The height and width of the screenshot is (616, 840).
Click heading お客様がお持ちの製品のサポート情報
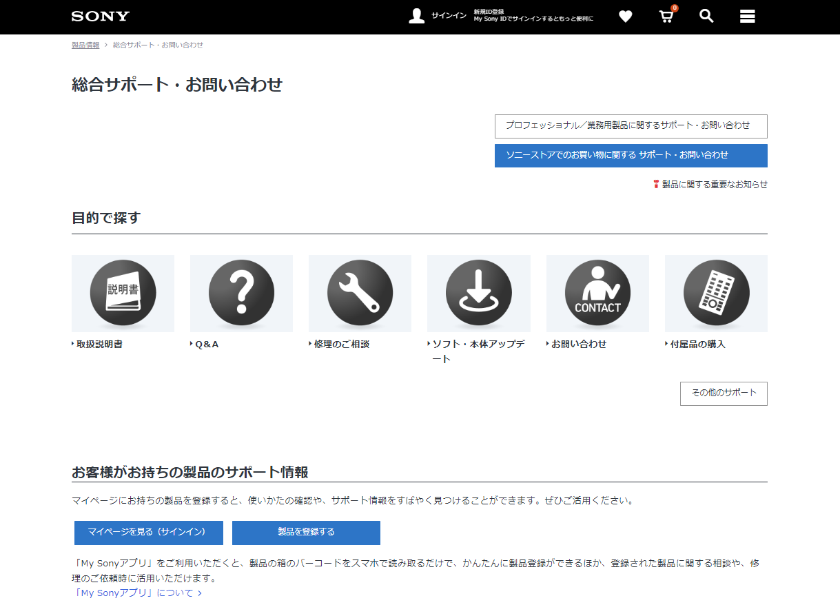click(189, 473)
